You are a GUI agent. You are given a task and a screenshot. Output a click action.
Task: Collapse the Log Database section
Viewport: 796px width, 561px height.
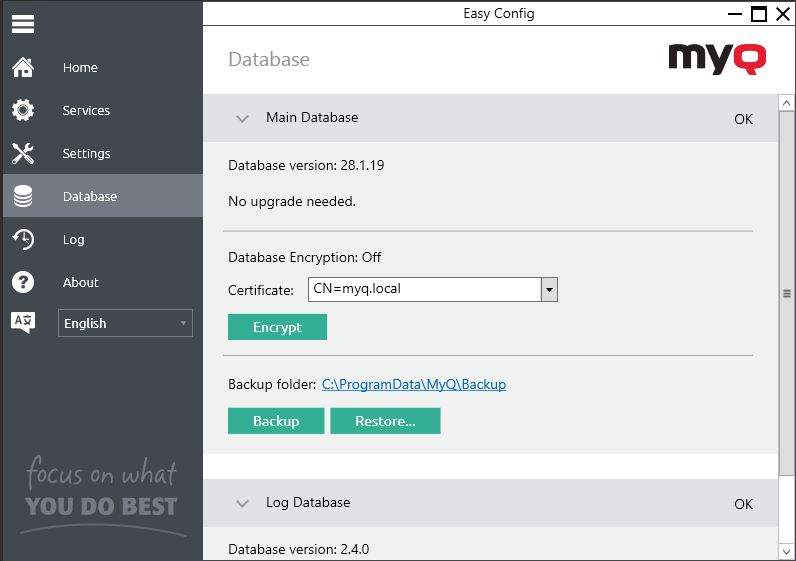coord(242,503)
